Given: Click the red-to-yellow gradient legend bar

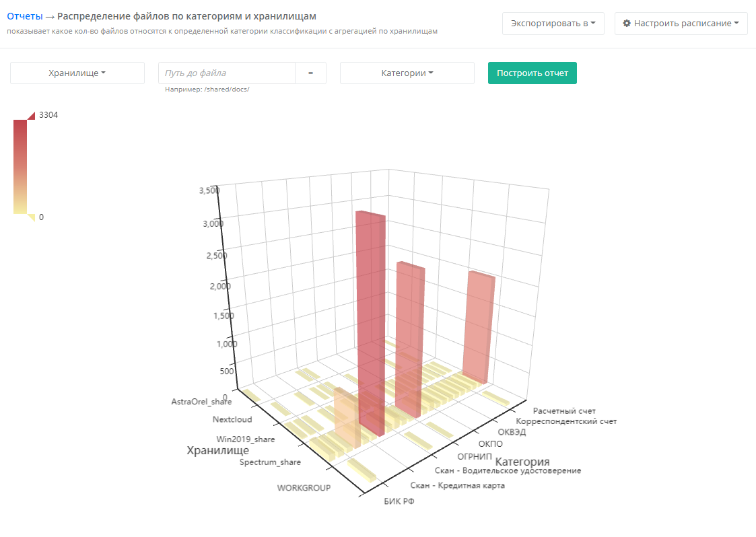Looking at the screenshot, I should coord(20,166).
